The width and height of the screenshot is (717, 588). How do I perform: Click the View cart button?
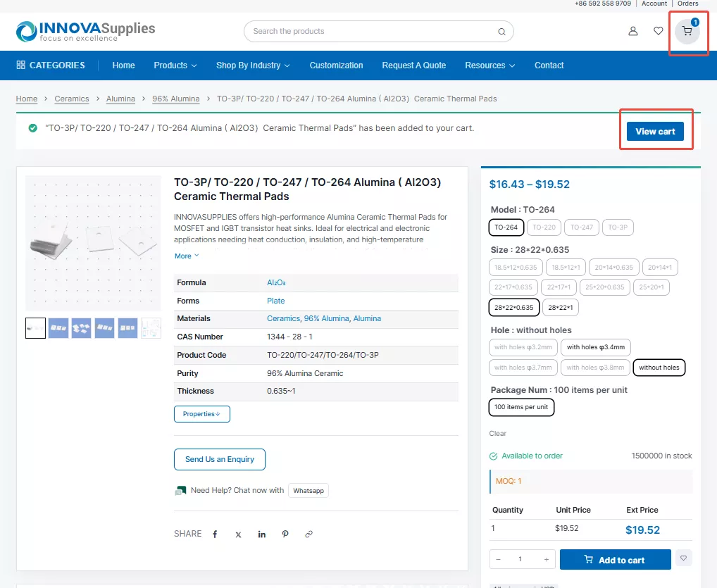(655, 131)
